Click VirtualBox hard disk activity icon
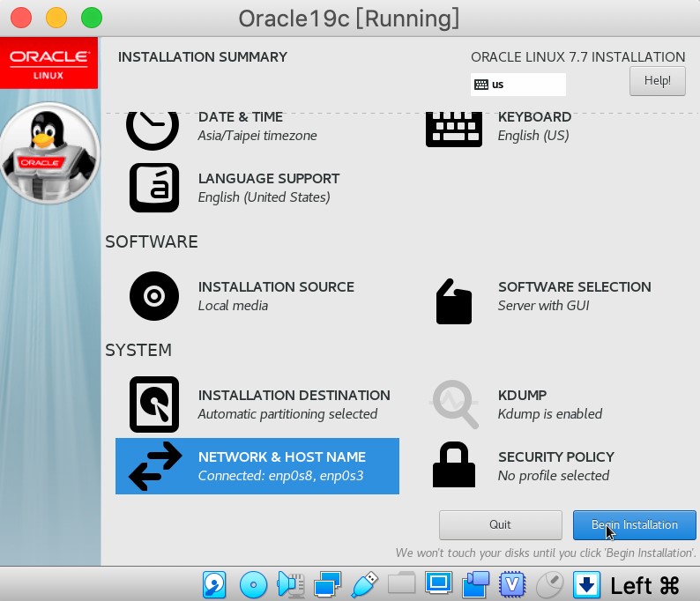This screenshot has width=700, height=601. (214, 584)
